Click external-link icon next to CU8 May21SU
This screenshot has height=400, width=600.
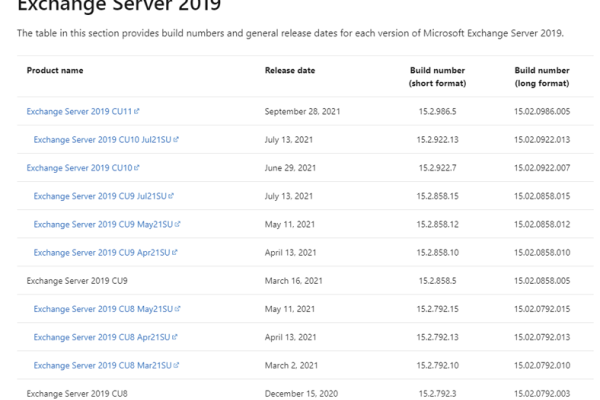point(177,309)
